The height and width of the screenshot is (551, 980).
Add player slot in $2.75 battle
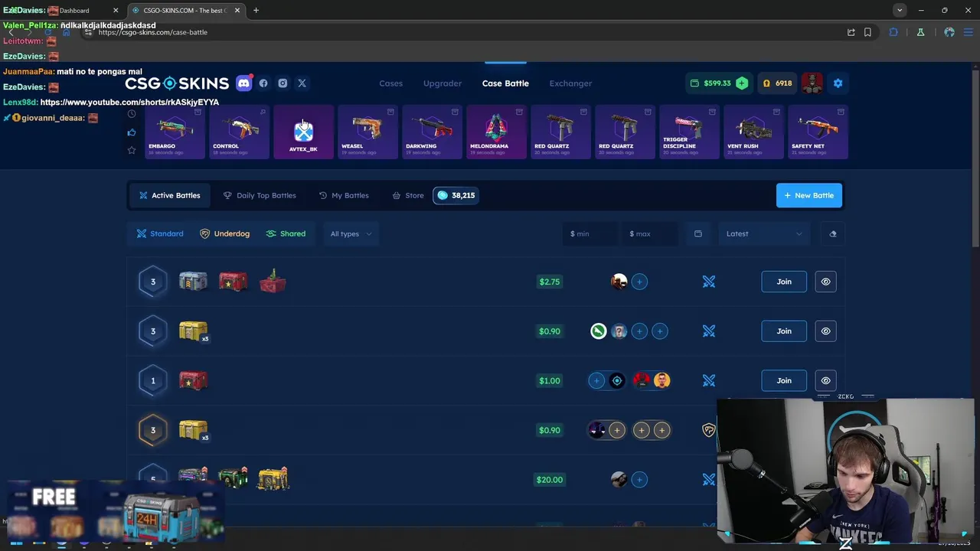click(x=639, y=282)
